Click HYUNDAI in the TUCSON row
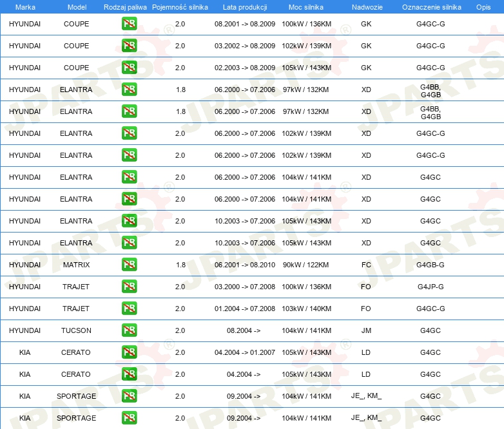 click(x=24, y=330)
